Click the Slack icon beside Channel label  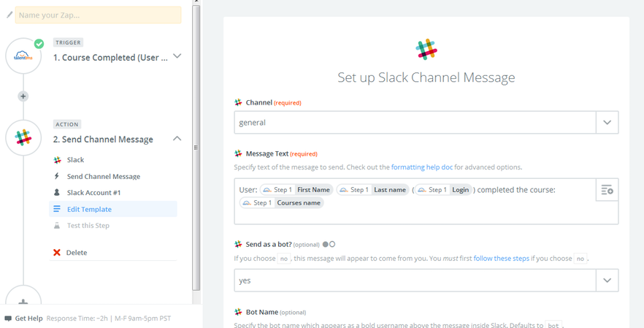(238, 102)
